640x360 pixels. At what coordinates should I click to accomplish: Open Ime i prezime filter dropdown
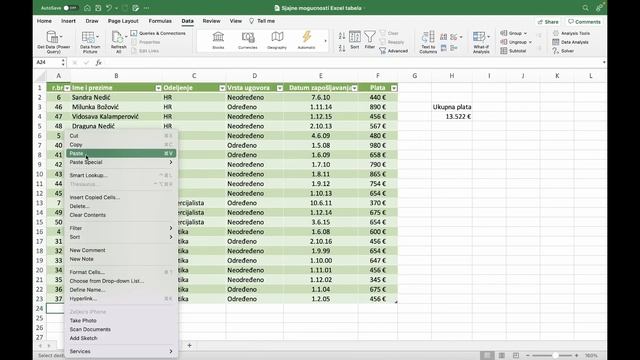158,88
